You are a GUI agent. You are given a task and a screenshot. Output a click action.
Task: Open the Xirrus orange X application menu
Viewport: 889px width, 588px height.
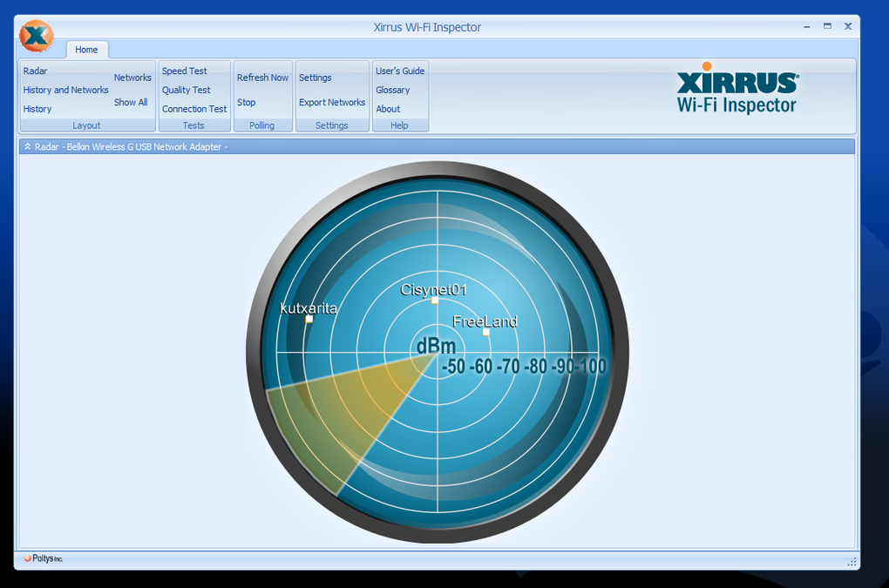(x=37, y=36)
